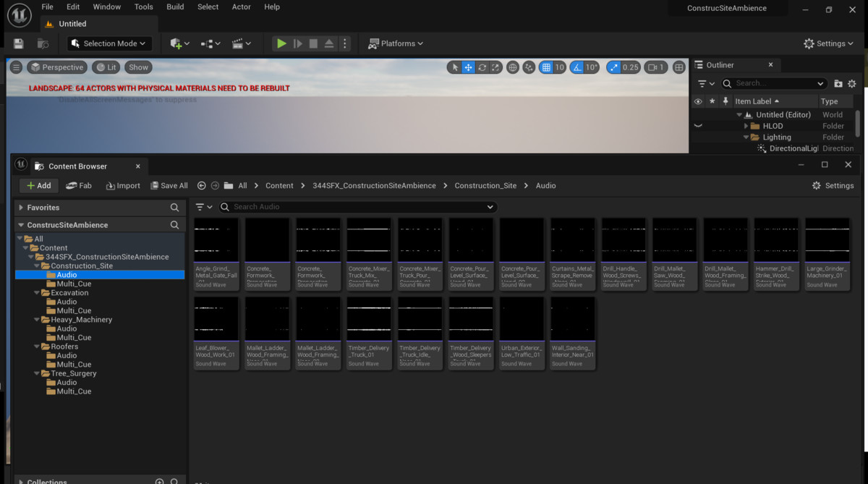Open the Build menu
This screenshot has height=484, width=868.
coord(175,7)
